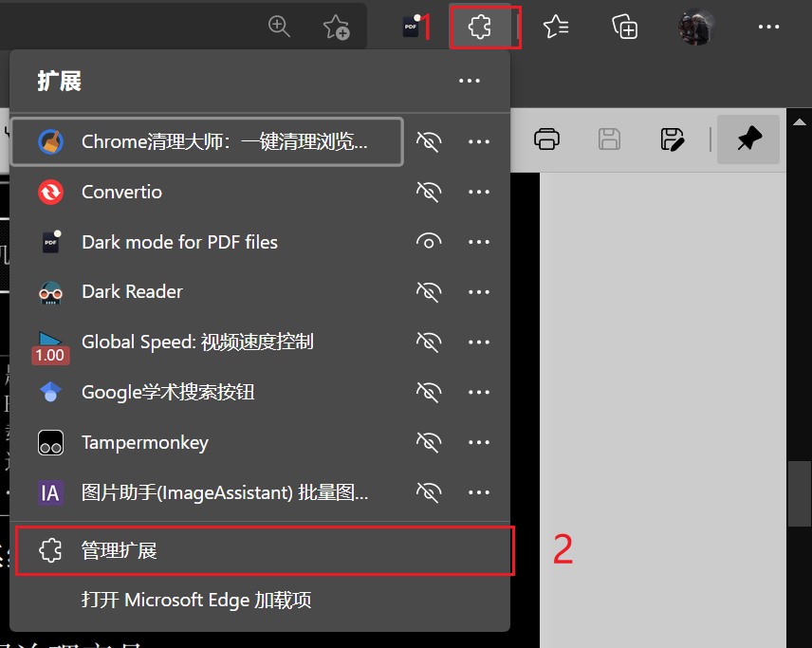The height and width of the screenshot is (648, 812).
Task: Open the Extensions panel three-dot menu
Action: click(469, 81)
